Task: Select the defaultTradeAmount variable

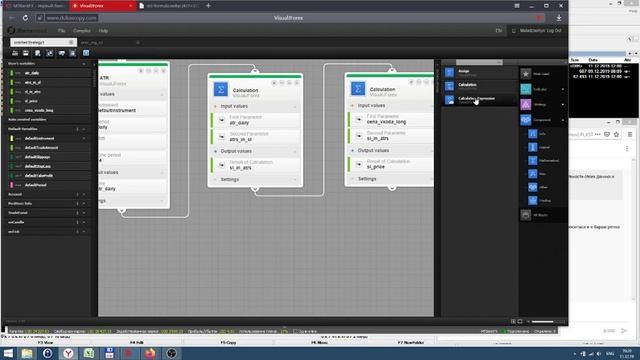Action: pos(41,148)
